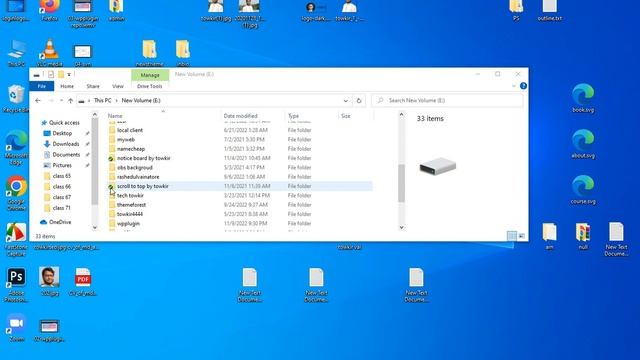Select the themeforest folder row
The image size is (640, 360).
(240, 205)
